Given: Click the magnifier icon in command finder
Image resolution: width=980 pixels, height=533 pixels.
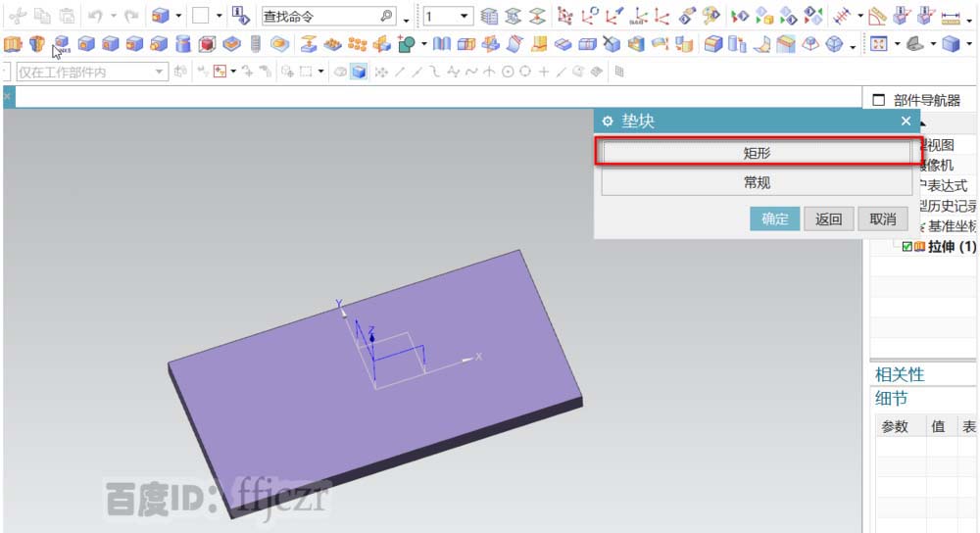Looking at the screenshot, I should click(x=387, y=16).
